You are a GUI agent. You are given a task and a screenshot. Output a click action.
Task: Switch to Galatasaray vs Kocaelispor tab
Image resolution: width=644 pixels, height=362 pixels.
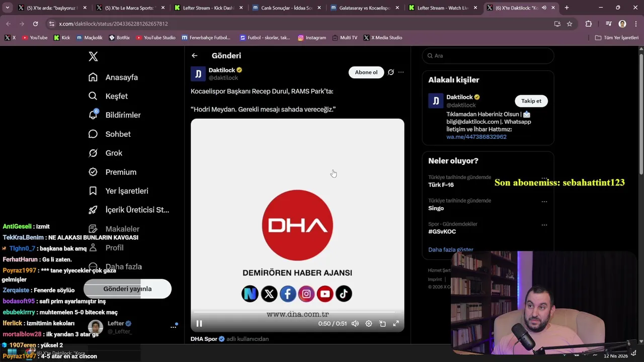(x=365, y=8)
